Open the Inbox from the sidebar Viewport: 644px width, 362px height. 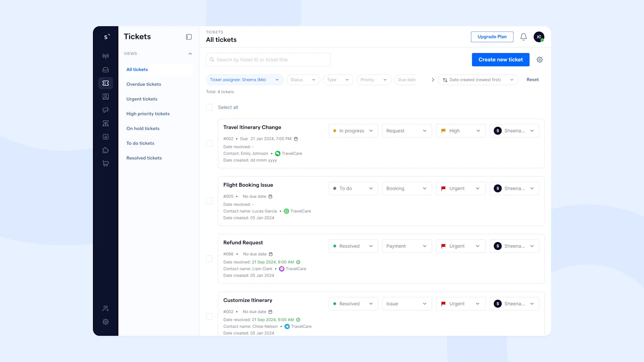pos(105,69)
